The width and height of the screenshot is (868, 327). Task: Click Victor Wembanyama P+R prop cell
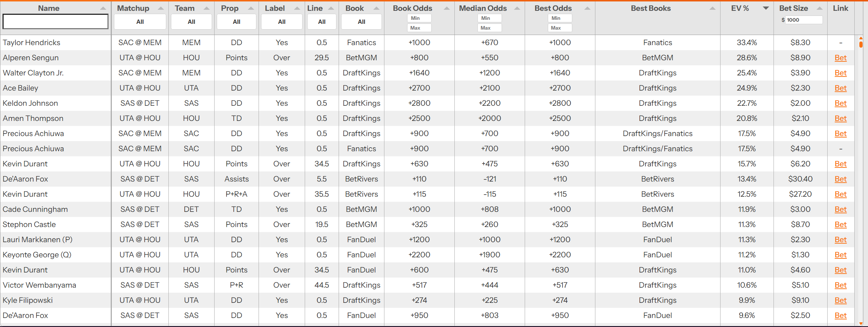pos(237,285)
